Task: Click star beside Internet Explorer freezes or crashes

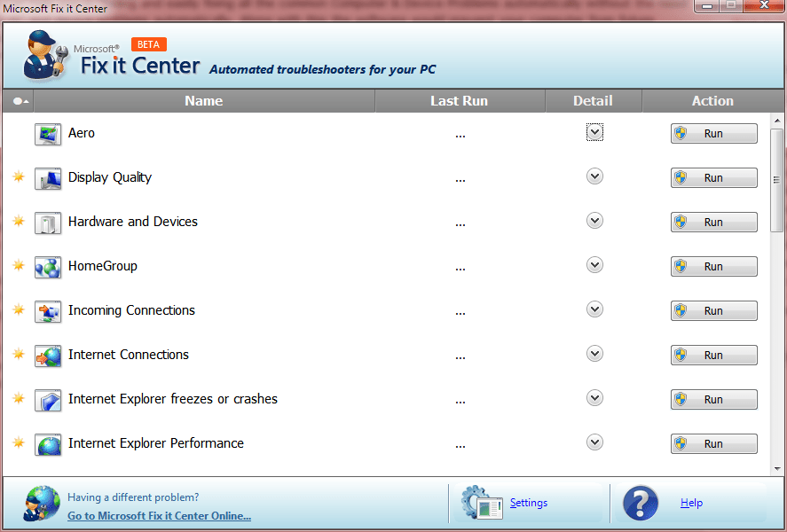Action: (19, 398)
